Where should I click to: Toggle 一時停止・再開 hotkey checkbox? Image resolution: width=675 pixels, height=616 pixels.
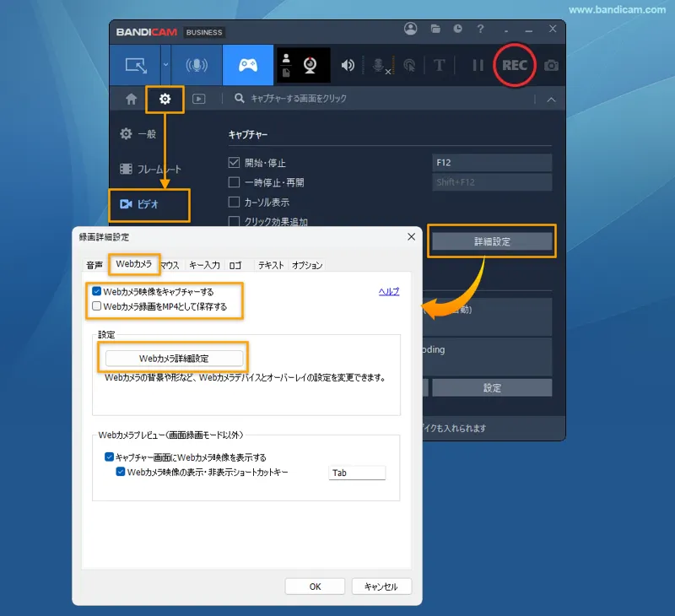point(234,182)
